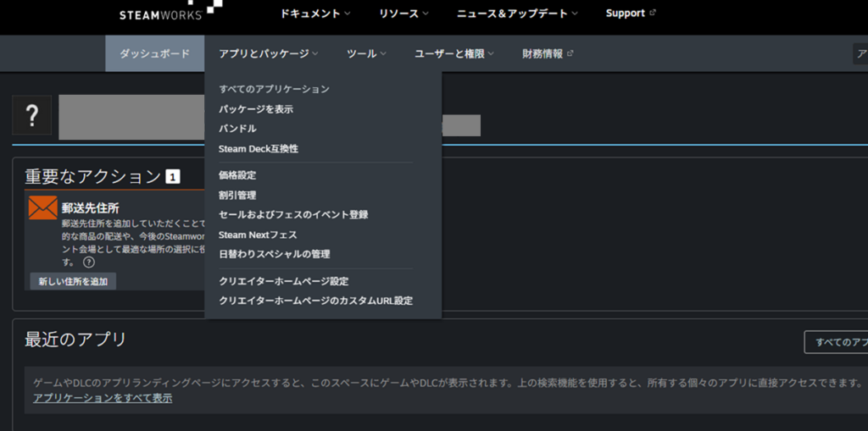Open the ユーザーと権限 dropdown menu

(x=454, y=53)
